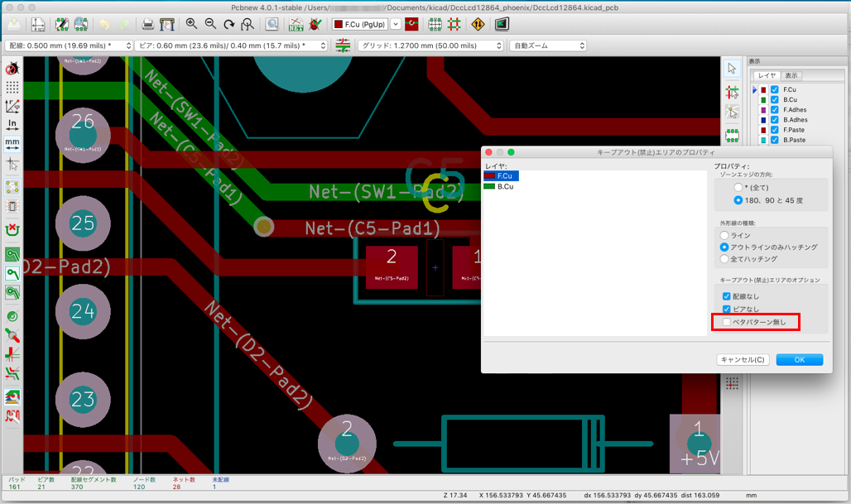This screenshot has width=851, height=504.
Task: Uncheck the 配線なし checkbox
Action: click(x=726, y=296)
